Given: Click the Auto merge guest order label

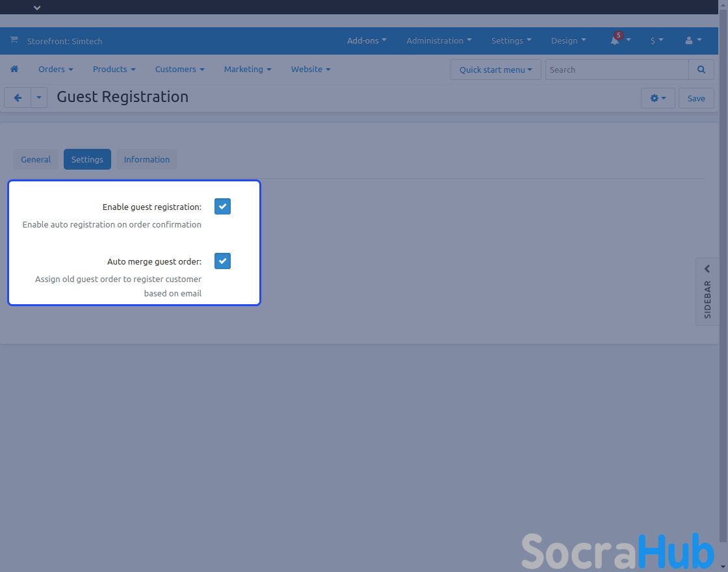Looking at the screenshot, I should pyautogui.click(x=154, y=261).
